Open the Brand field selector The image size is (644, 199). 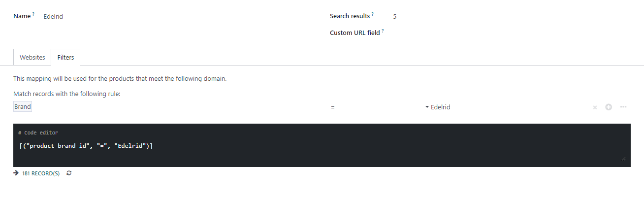pos(23,107)
